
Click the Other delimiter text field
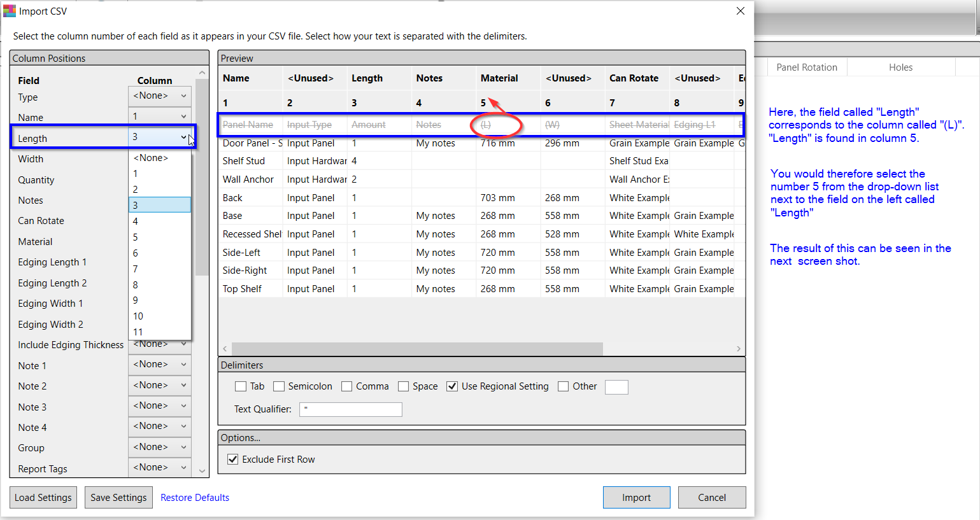pyautogui.click(x=616, y=387)
